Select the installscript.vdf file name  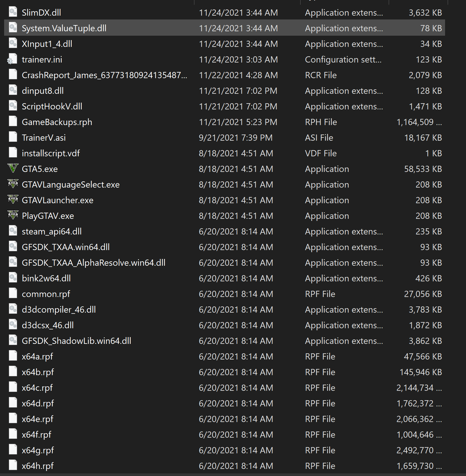51,153
